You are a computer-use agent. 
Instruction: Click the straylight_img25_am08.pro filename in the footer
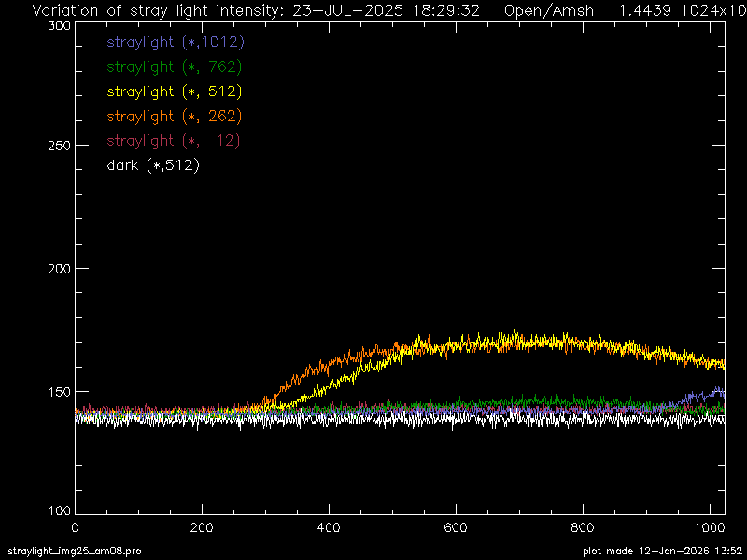tap(74, 552)
